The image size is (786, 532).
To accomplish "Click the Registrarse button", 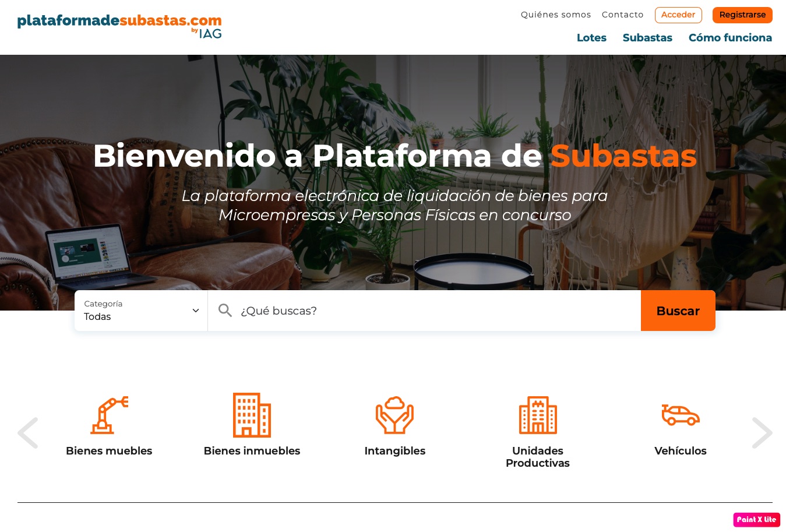I will [x=742, y=15].
